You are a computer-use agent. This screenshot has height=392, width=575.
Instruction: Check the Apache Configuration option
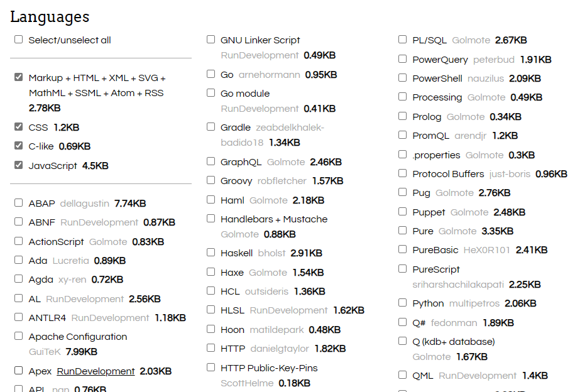click(18, 336)
